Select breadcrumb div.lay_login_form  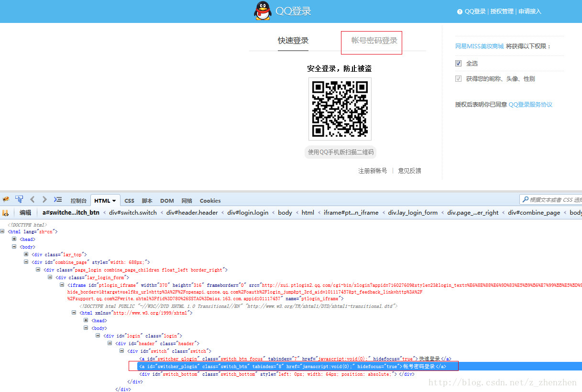click(413, 213)
